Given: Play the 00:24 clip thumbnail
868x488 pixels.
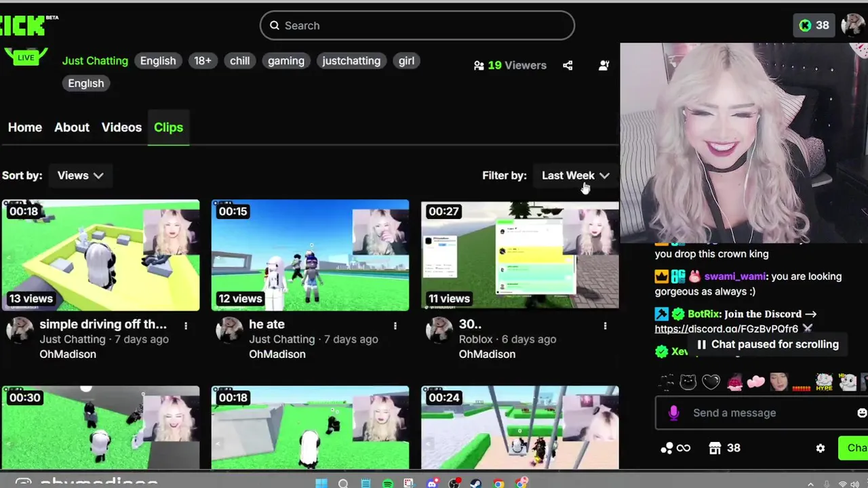Looking at the screenshot, I should coord(519,428).
